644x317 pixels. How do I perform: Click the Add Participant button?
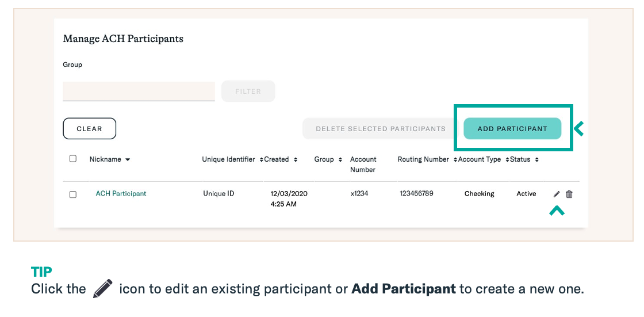(x=512, y=129)
